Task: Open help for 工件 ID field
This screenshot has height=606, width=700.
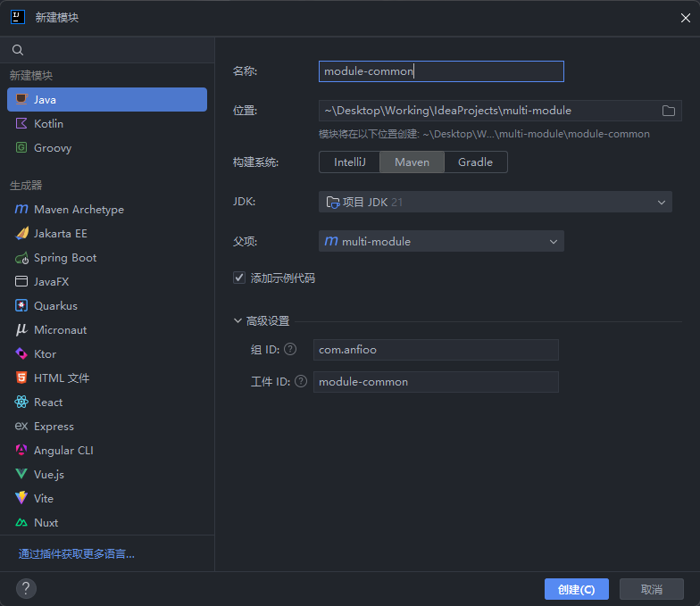Action: click(301, 381)
